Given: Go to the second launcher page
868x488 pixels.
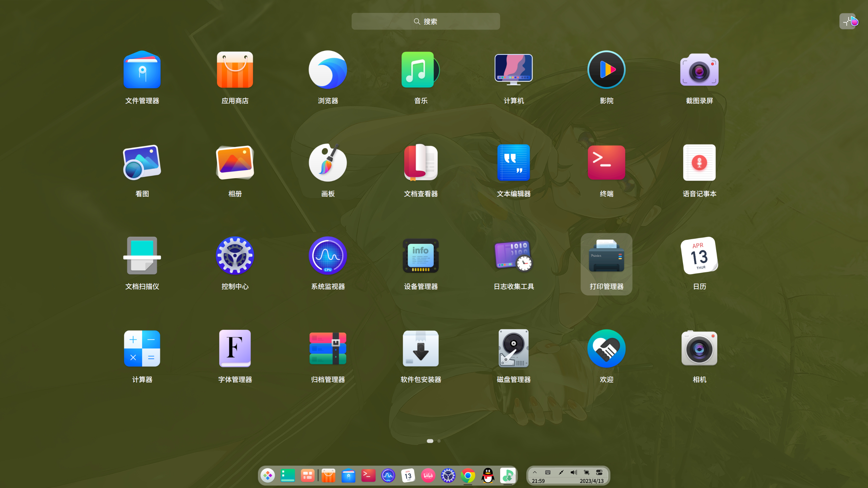Looking at the screenshot, I should [x=439, y=441].
